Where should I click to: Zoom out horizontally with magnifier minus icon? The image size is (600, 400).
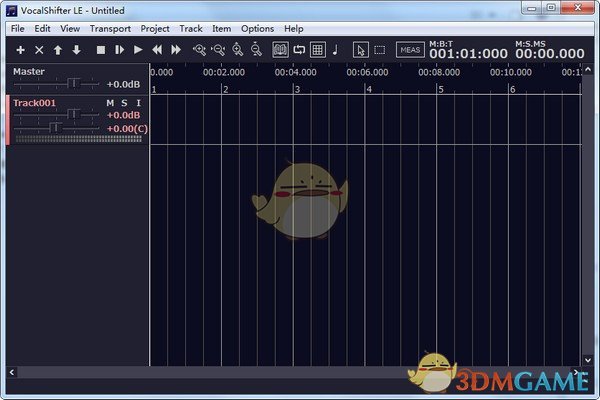click(x=218, y=50)
